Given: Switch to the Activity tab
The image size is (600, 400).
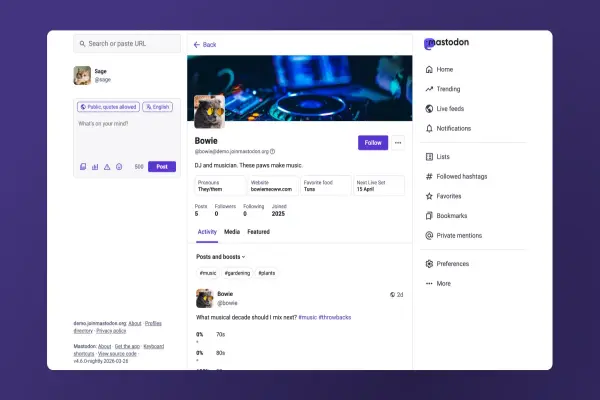Looking at the screenshot, I should click(207, 232).
